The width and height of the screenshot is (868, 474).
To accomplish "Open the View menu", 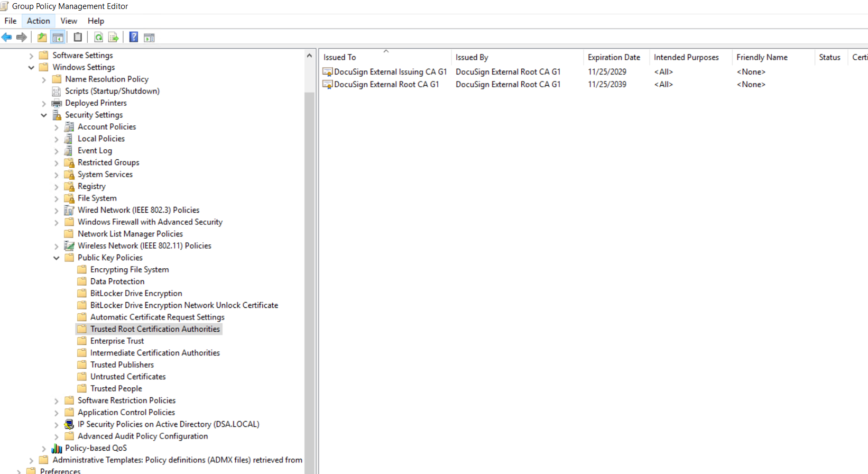I will click(69, 21).
